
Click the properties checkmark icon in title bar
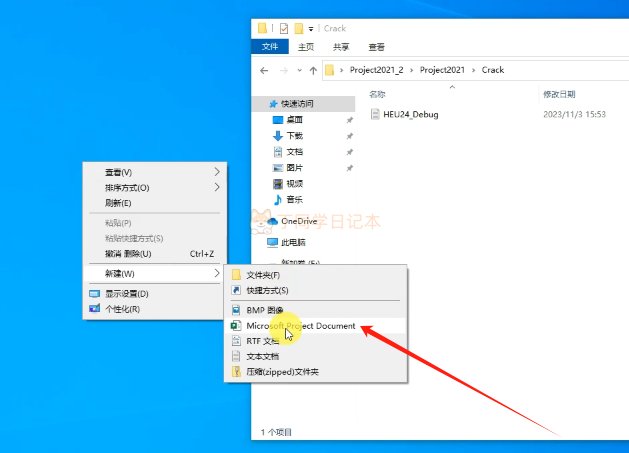(x=284, y=28)
